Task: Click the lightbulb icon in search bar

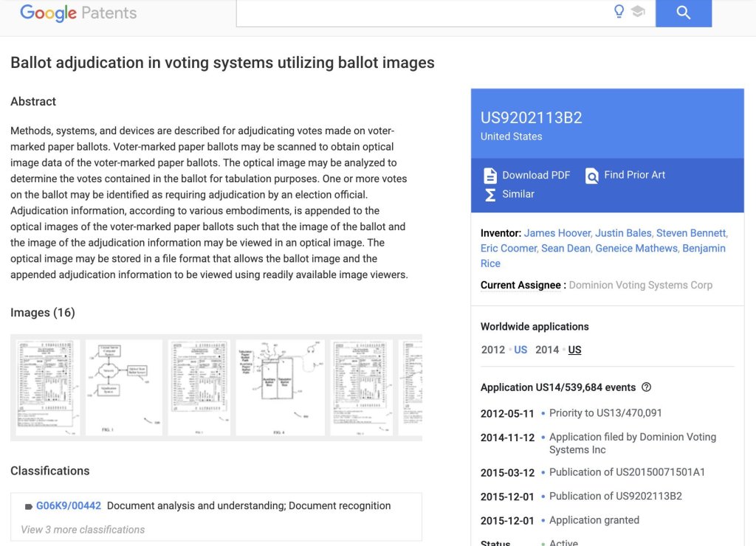Action: pyautogui.click(x=619, y=11)
